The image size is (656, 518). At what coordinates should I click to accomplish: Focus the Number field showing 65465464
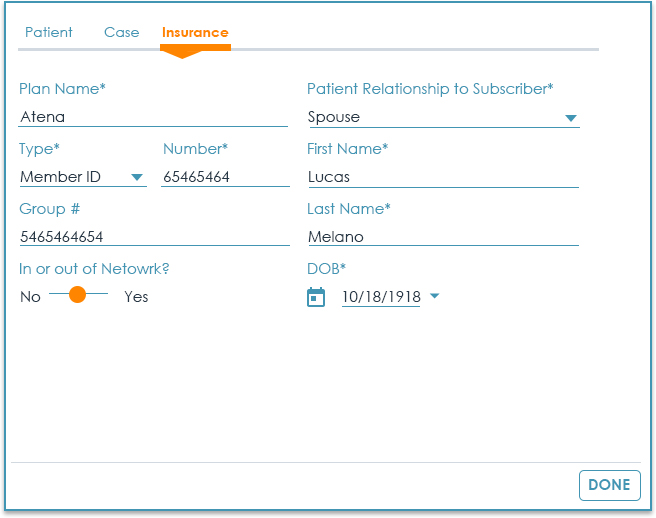[225, 177]
